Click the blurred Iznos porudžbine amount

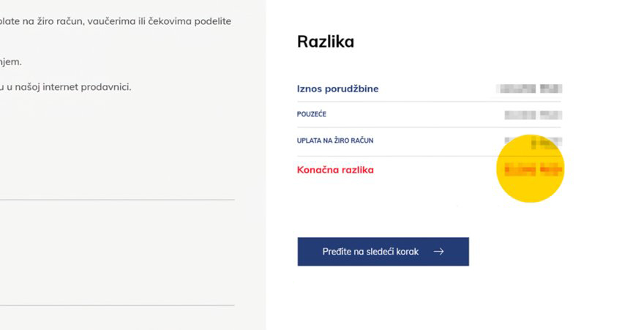[528, 89]
